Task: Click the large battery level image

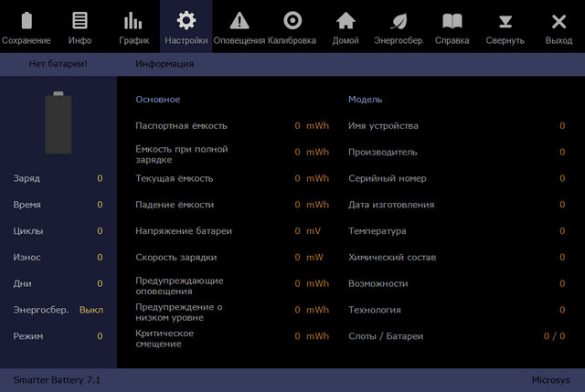Action: click(58, 123)
